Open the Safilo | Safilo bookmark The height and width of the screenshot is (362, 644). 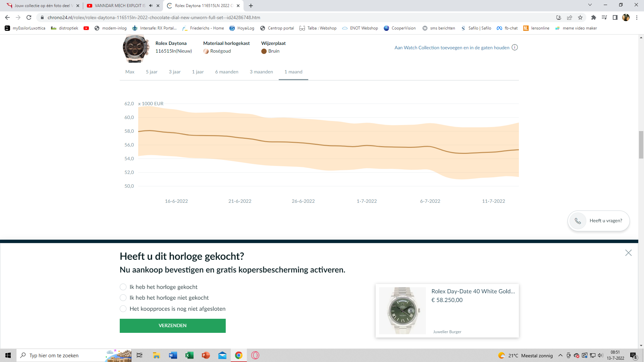pos(476,28)
